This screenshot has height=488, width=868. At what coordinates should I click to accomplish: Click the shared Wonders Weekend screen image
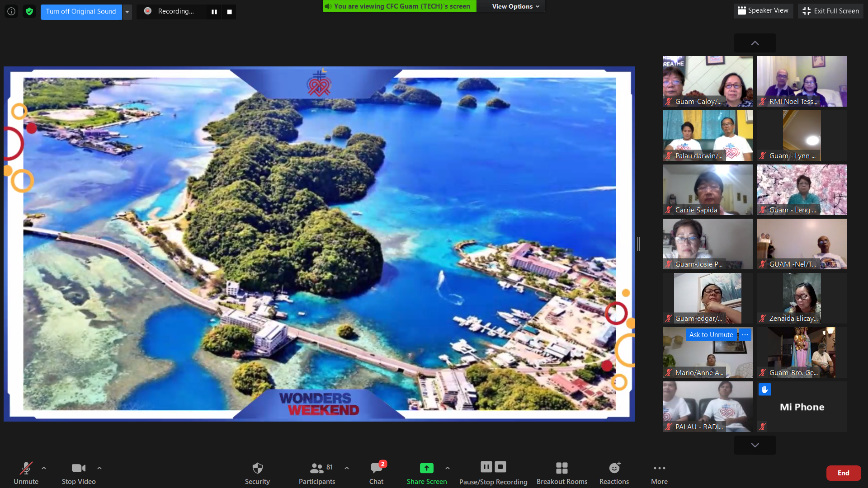(x=319, y=244)
